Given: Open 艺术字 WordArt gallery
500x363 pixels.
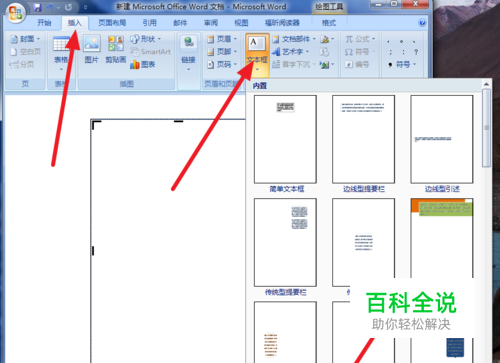Looking at the screenshot, I should [291, 52].
